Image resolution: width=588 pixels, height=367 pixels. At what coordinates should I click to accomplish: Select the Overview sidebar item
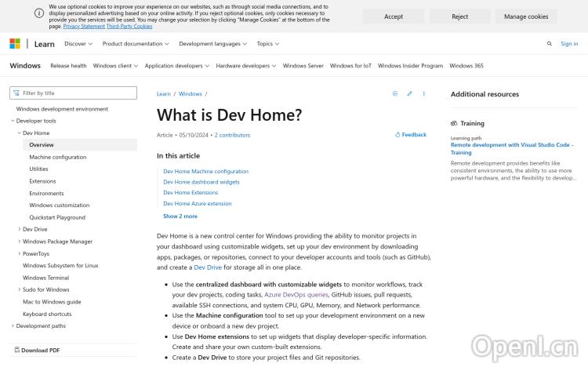point(80,145)
